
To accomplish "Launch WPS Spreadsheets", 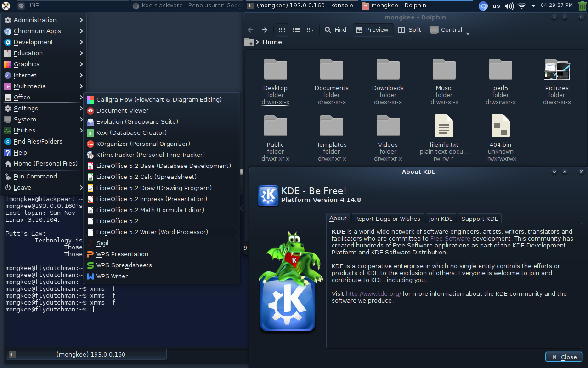I will (x=161, y=265).
